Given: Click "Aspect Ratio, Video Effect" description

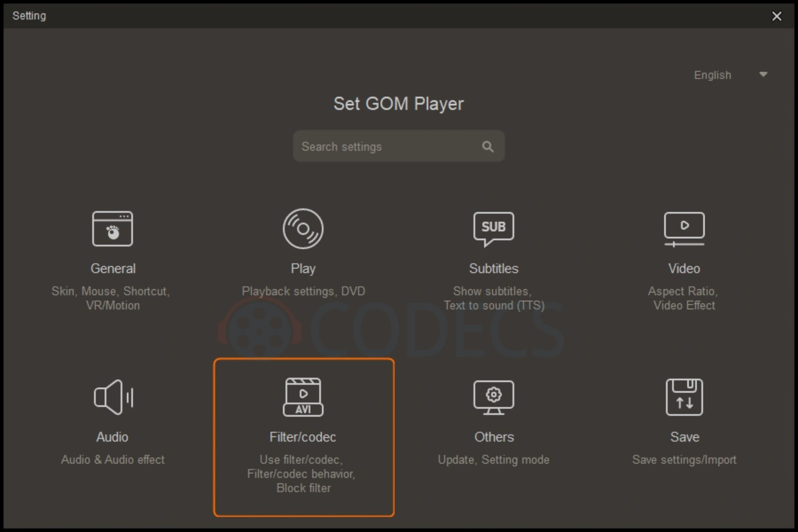Looking at the screenshot, I should click(x=683, y=299).
